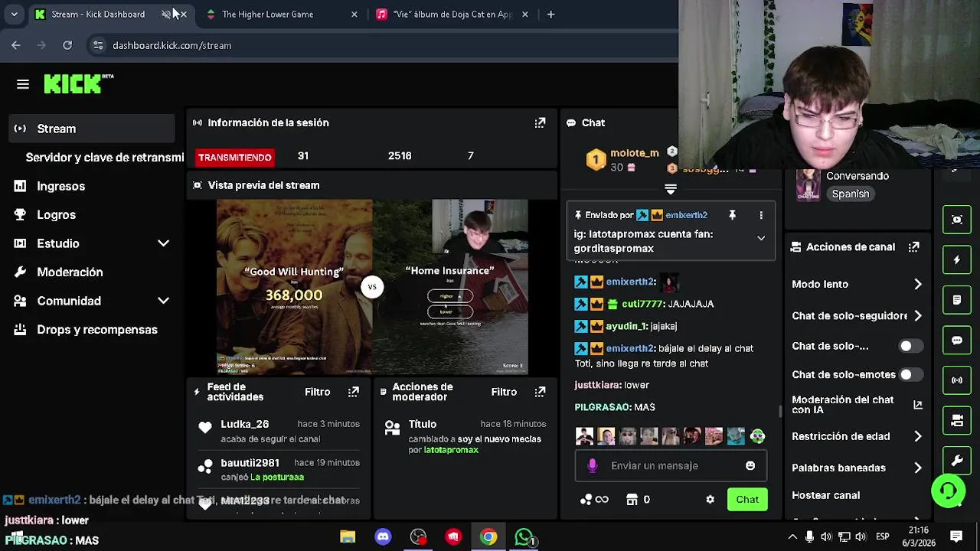Open a new browser tab
980x551 pixels.
[550, 14]
